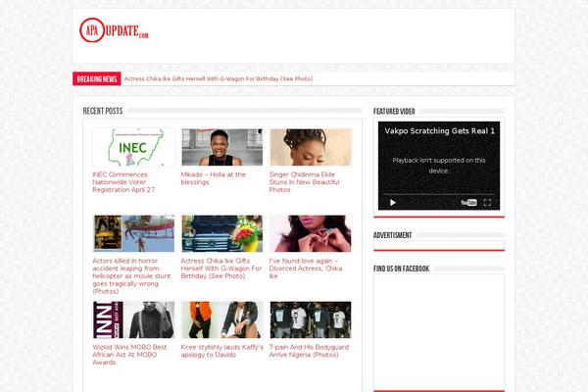The image size is (588, 392).
Task: Click the Featured Video heading
Action: [x=394, y=112]
